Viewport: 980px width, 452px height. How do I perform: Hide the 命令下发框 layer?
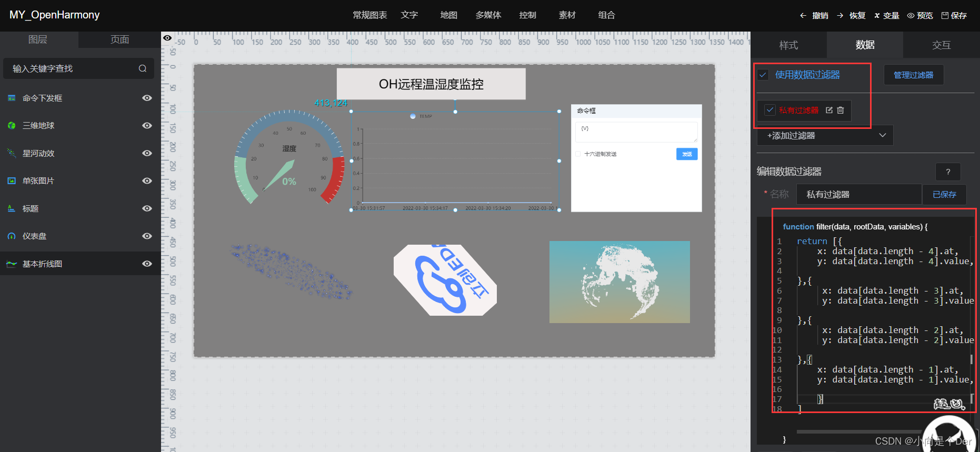[x=147, y=98]
